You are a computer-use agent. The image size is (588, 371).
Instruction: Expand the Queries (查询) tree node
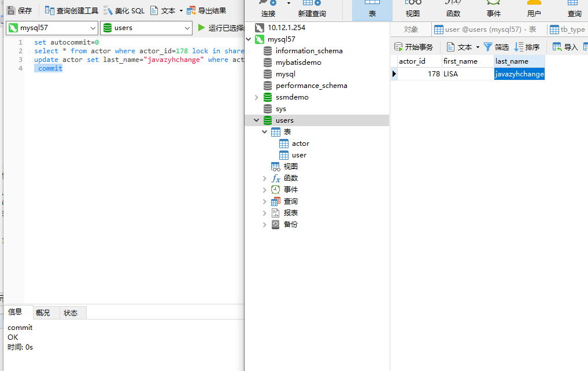coord(264,201)
